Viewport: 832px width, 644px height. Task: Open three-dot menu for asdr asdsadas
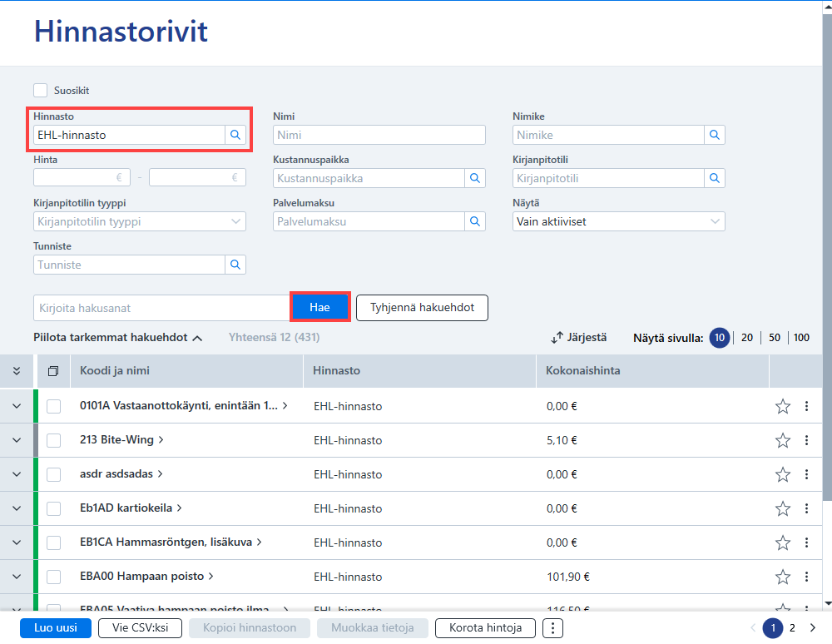[x=806, y=474]
